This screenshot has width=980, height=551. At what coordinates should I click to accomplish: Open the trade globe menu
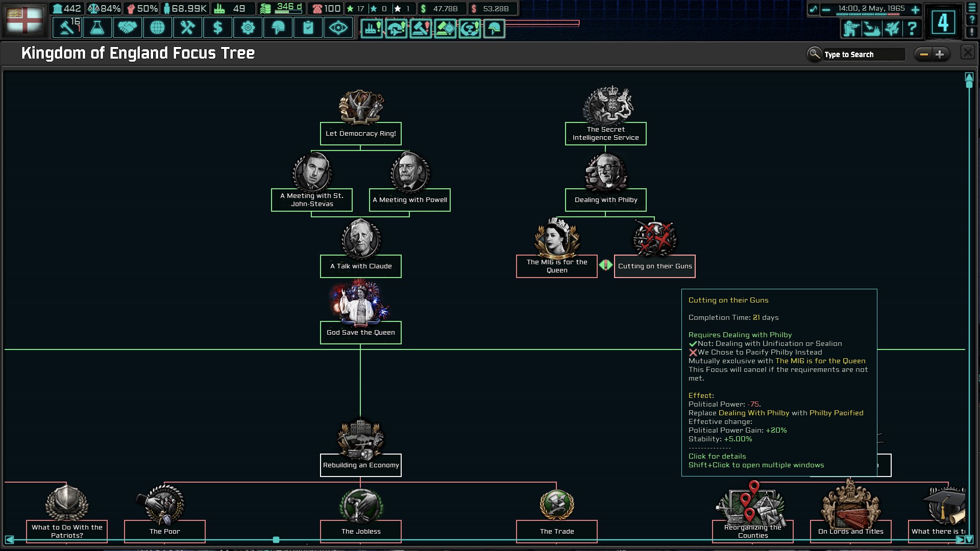(x=157, y=28)
